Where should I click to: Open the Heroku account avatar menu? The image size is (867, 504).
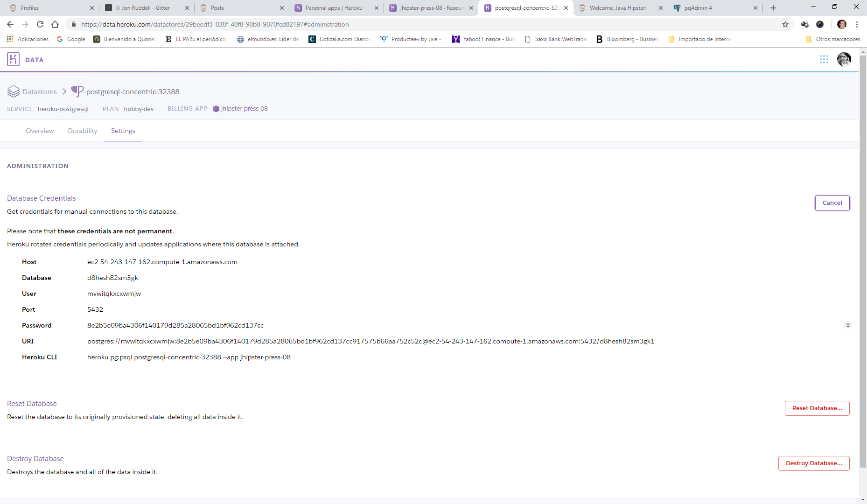(844, 59)
